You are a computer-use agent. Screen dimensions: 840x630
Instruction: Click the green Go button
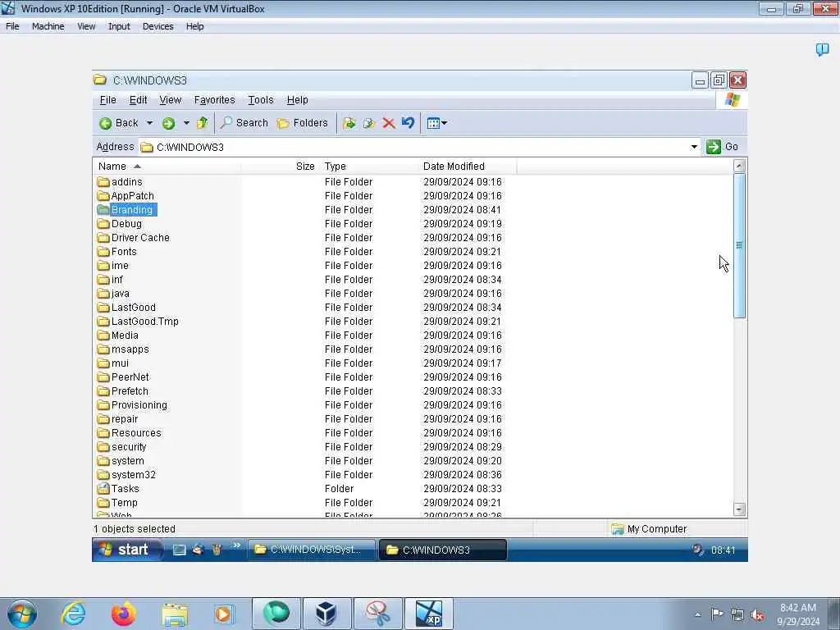pyautogui.click(x=722, y=147)
